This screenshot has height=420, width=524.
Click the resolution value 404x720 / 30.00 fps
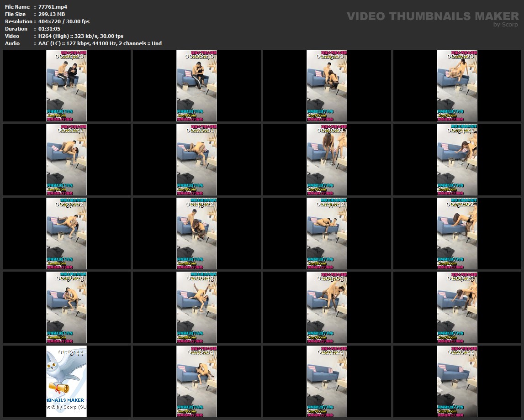point(64,21)
